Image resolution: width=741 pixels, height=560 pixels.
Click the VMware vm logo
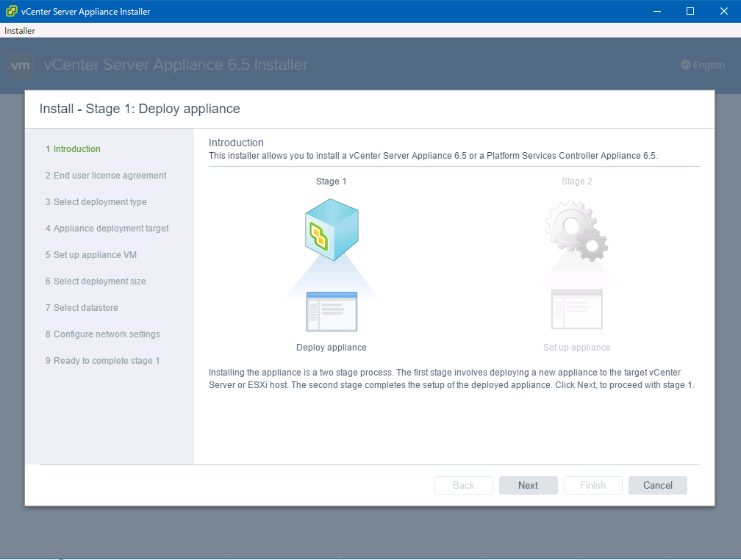[21, 65]
